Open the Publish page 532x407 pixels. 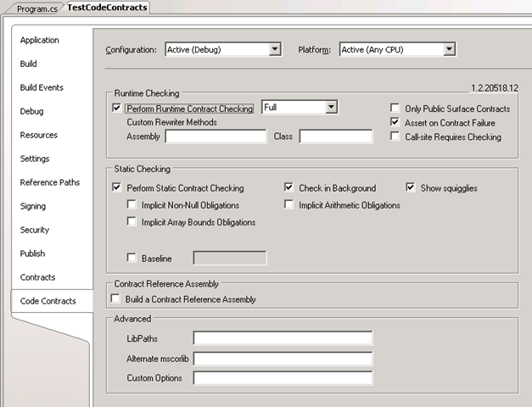(32, 254)
